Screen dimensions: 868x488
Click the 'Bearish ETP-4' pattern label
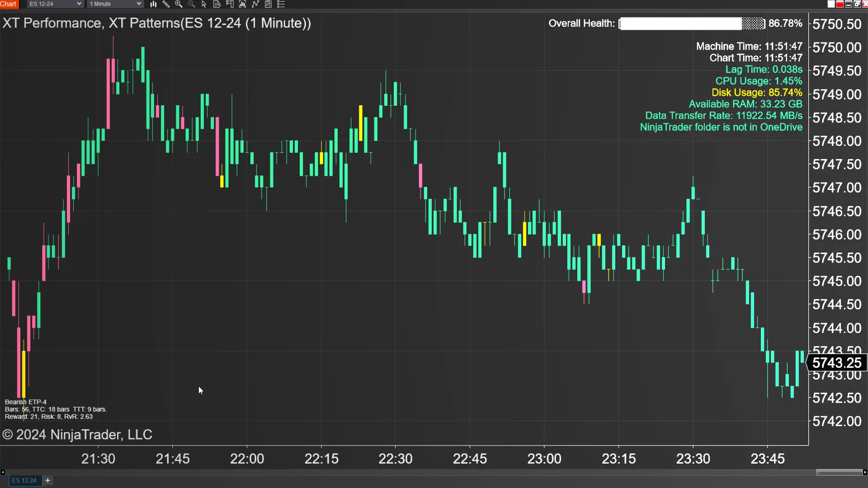coord(25,402)
